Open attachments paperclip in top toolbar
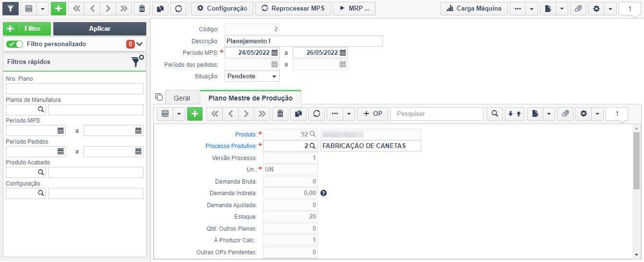 coord(578,8)
